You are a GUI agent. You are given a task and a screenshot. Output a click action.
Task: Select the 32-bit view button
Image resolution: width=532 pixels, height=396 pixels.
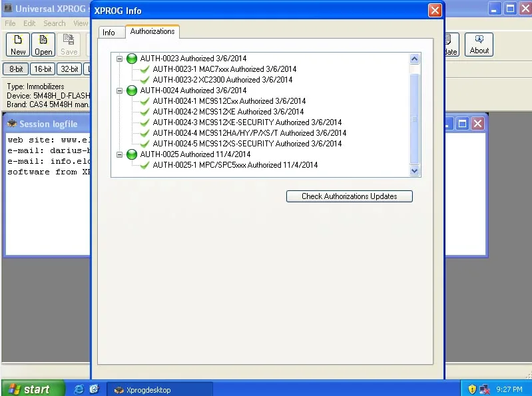tap(69, 69)
